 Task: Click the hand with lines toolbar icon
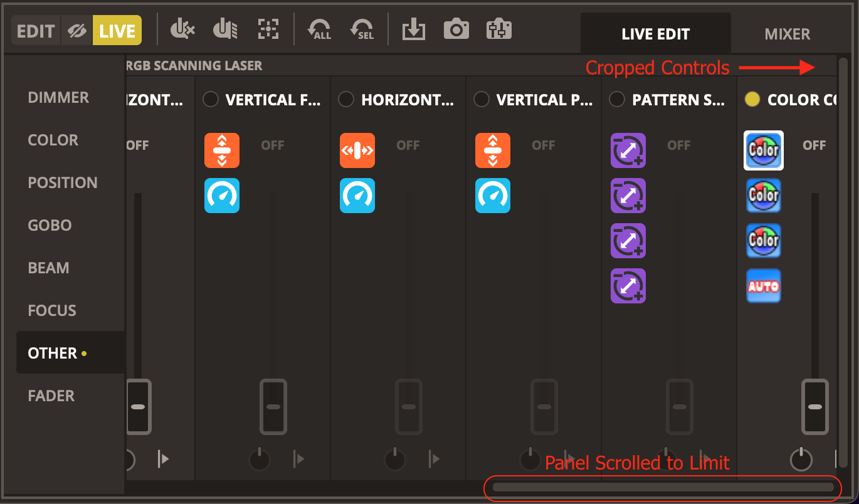tap(225, 29)
